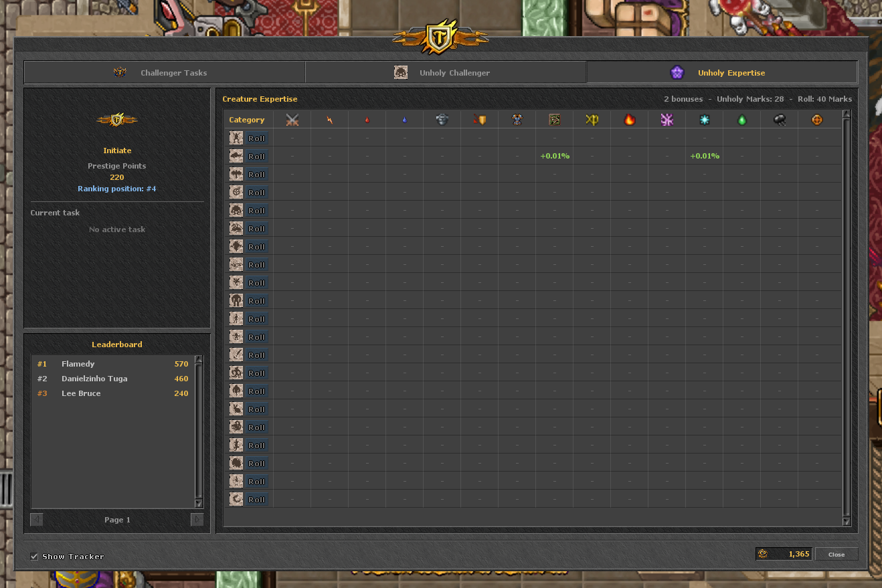Viewport: 882px width, 588px height.
Task: Click the purple energy burst column icon
Action: click(667, 120)
